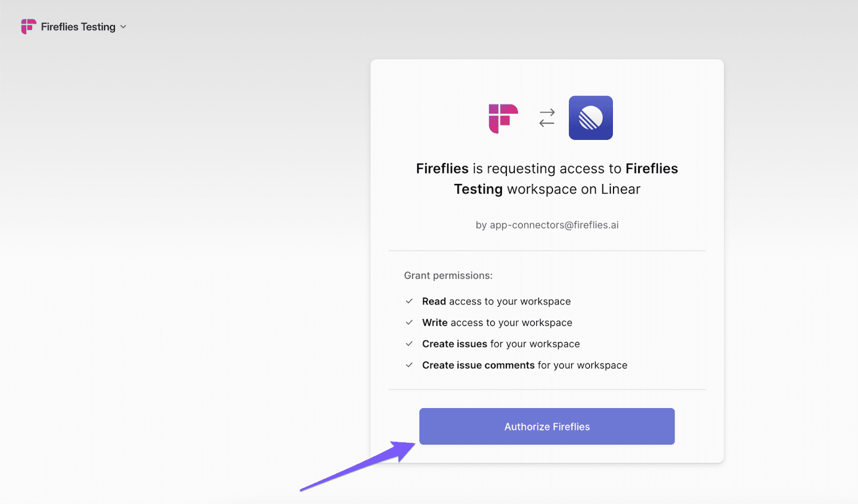
Task: Click the checkmark beside Write access
Action: (x=409, y=322)
